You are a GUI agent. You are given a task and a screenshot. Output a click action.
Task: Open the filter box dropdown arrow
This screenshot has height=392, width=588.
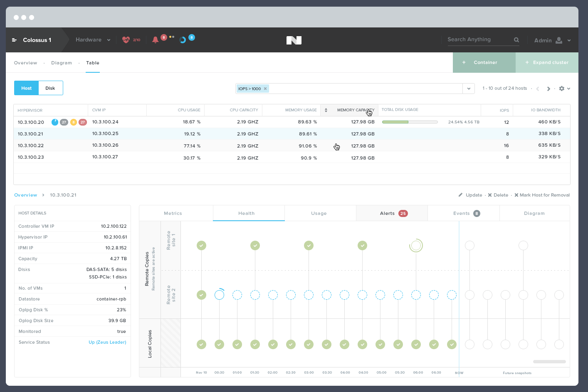(469, 89)
